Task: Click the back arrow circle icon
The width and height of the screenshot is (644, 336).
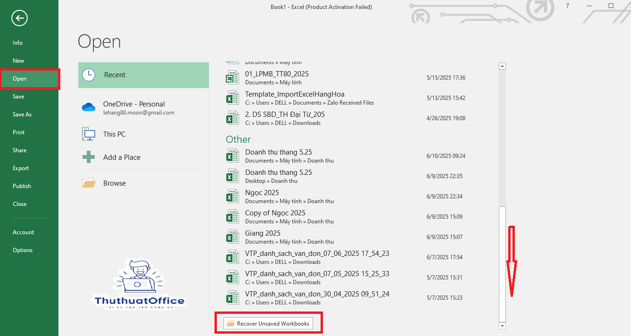Action: pos(20,18)
